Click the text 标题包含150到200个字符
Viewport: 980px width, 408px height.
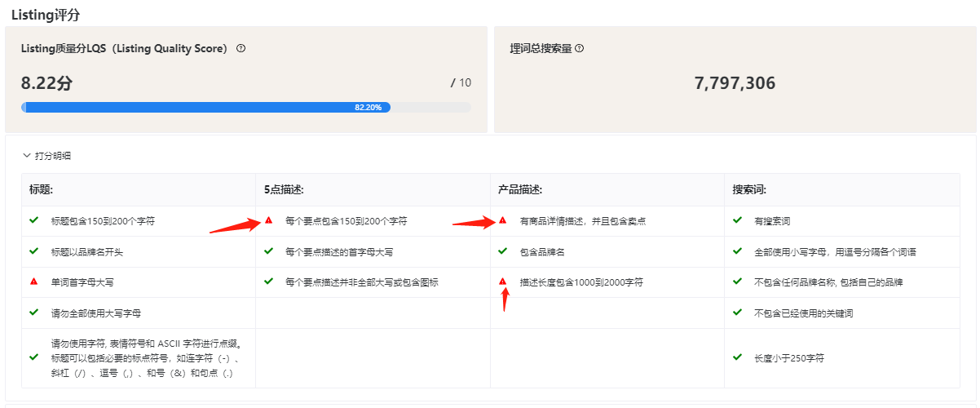click(101, 221)
